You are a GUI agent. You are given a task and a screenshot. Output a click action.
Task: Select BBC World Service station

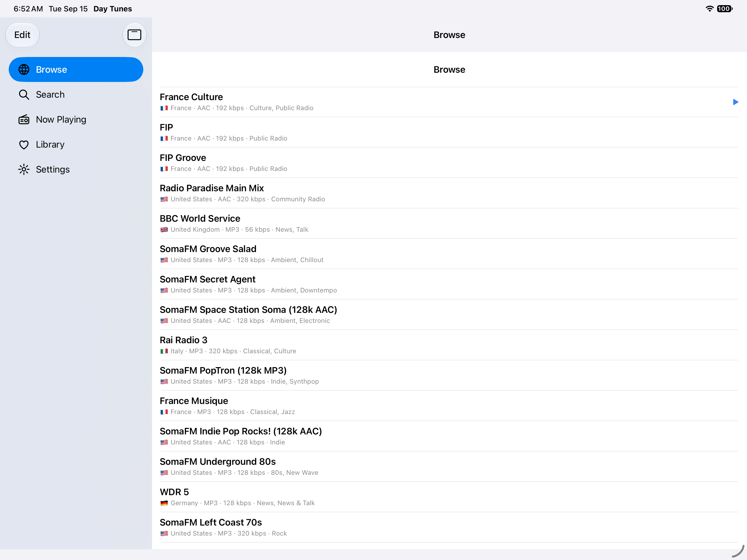(449, 224)
